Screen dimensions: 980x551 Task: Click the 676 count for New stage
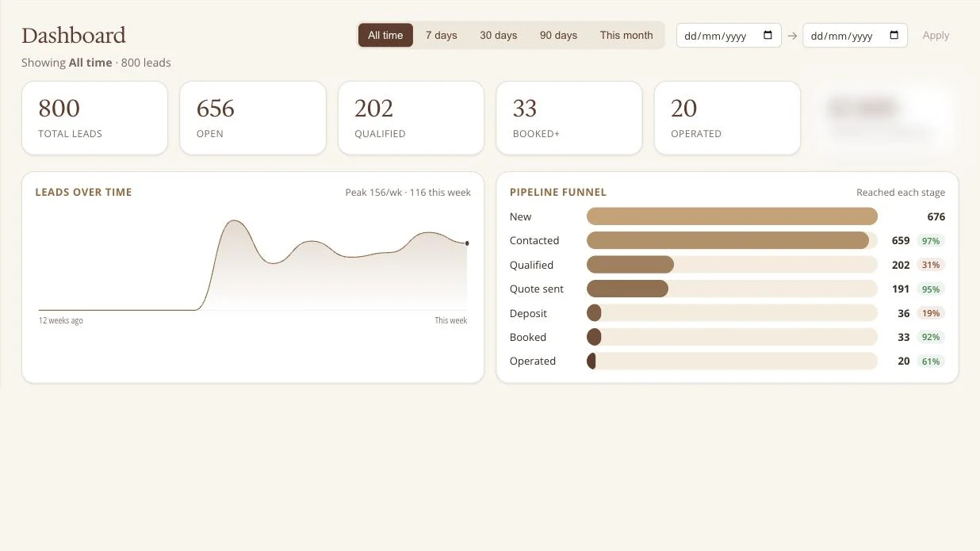point(936,216)
